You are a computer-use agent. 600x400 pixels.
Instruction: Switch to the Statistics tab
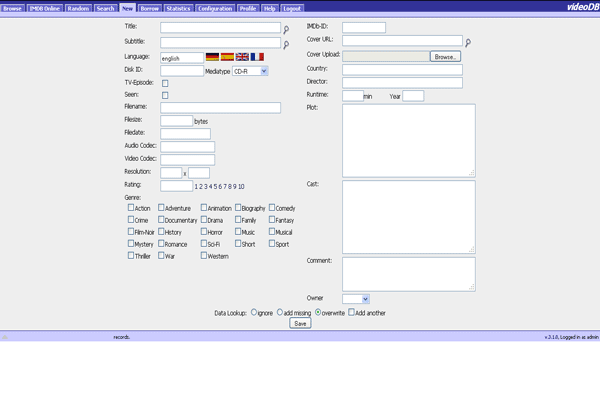tap(177, 8)
